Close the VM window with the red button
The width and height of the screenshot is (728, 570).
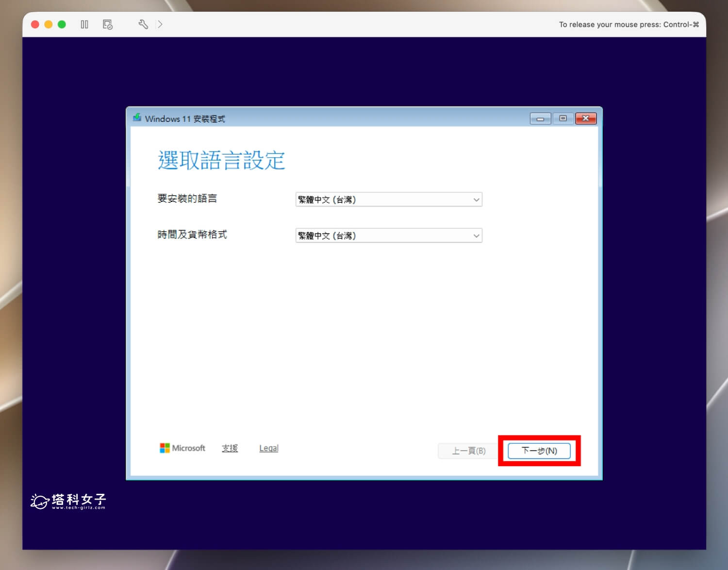click(x=35, y=24)
